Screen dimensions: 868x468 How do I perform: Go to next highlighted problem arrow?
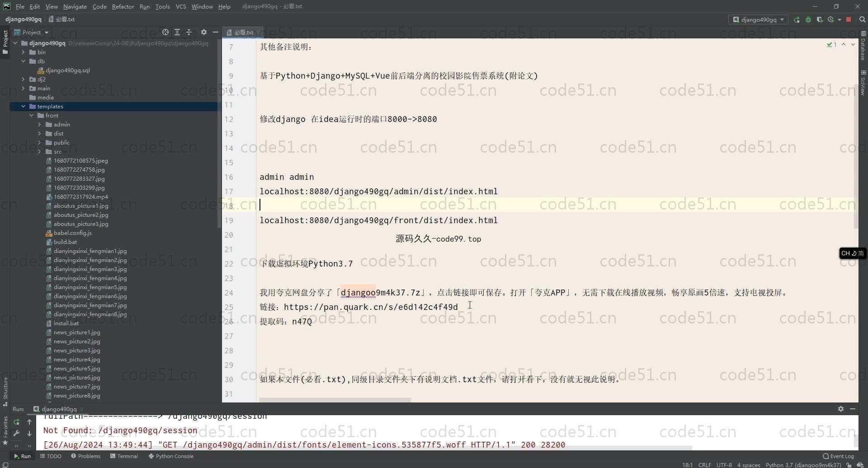coord(853,44)
